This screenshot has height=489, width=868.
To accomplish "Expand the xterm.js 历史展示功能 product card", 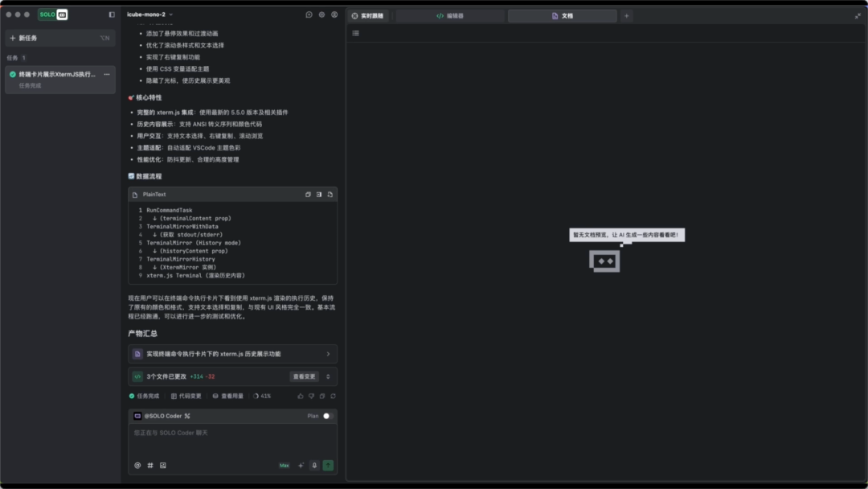I will tap(326, 353).
